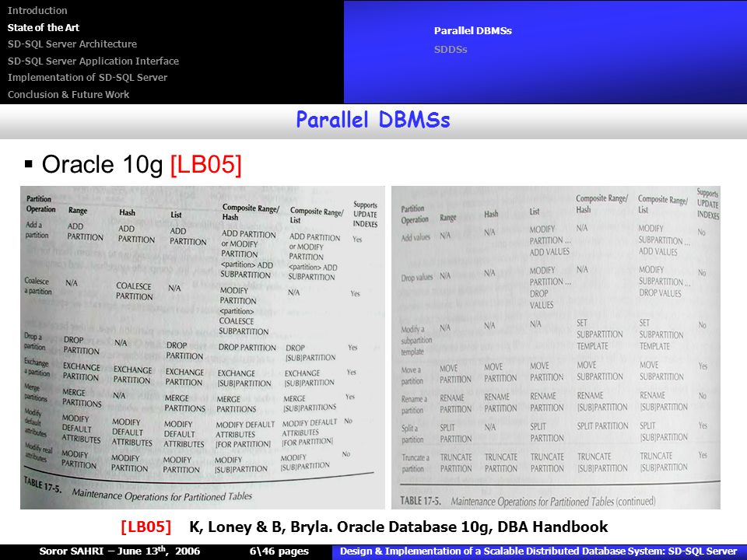747x560 pixels.
Task: Click footer title Design & Implementation of SD-SQL Server
Action: click(538, 551)
